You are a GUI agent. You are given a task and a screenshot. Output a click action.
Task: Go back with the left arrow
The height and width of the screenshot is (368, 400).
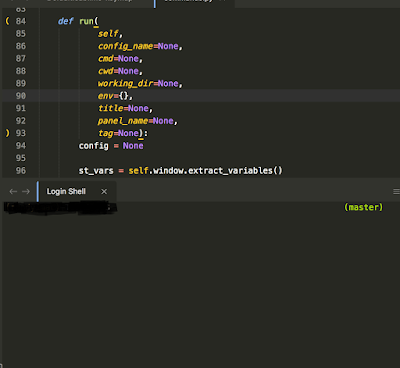(13, 191)
